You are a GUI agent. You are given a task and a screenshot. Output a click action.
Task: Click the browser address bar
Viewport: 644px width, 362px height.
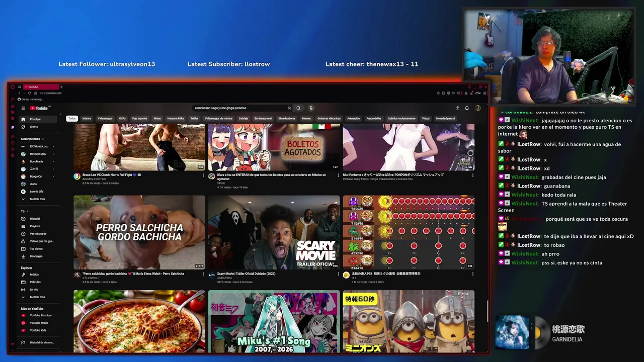coord(50,93)
